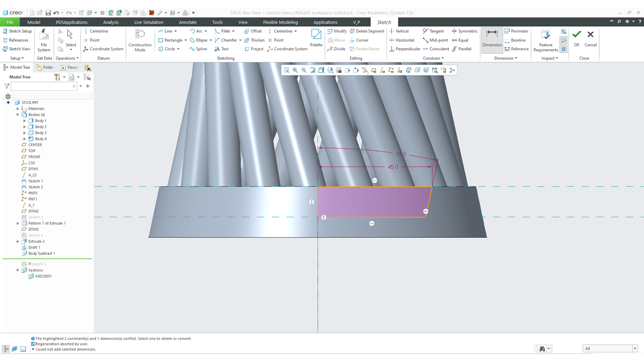
Task: Open Feature Requirements inspection
Action: pos(546,40)
